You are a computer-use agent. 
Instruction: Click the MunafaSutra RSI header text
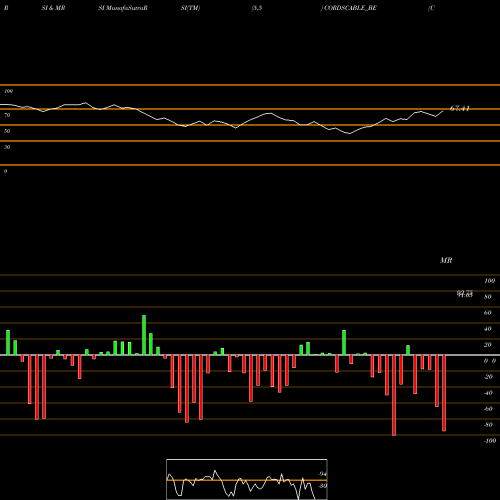coord(123,8)
